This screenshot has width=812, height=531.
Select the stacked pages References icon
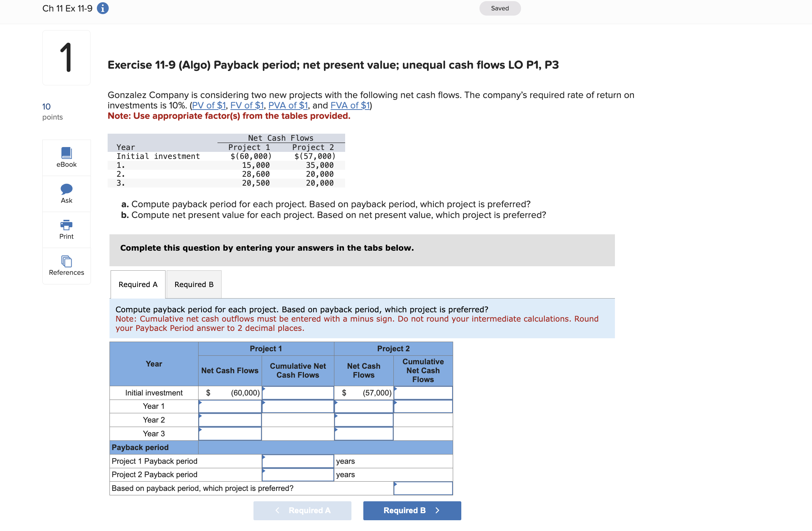(x=66, y=261)
